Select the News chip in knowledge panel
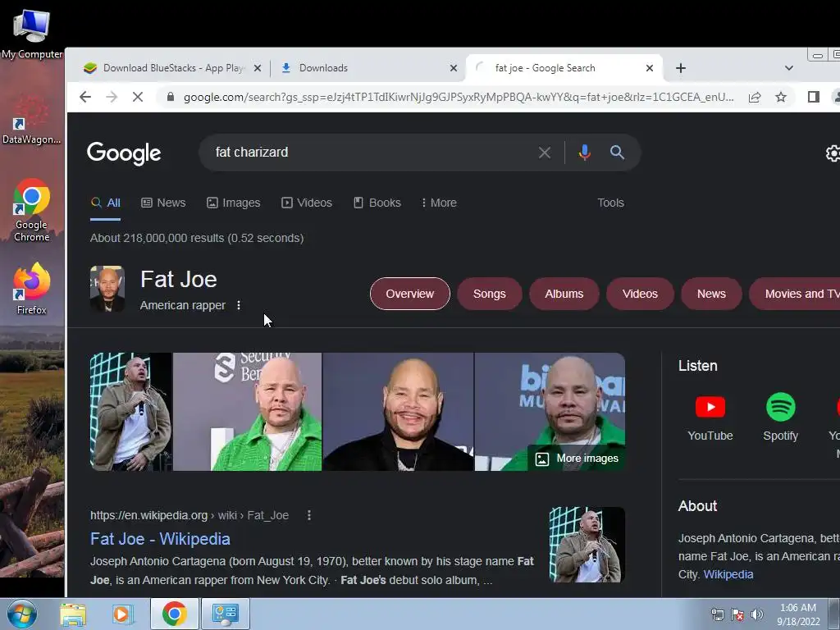This screenshot has width=840, height=630. click(x=711, y=294)
